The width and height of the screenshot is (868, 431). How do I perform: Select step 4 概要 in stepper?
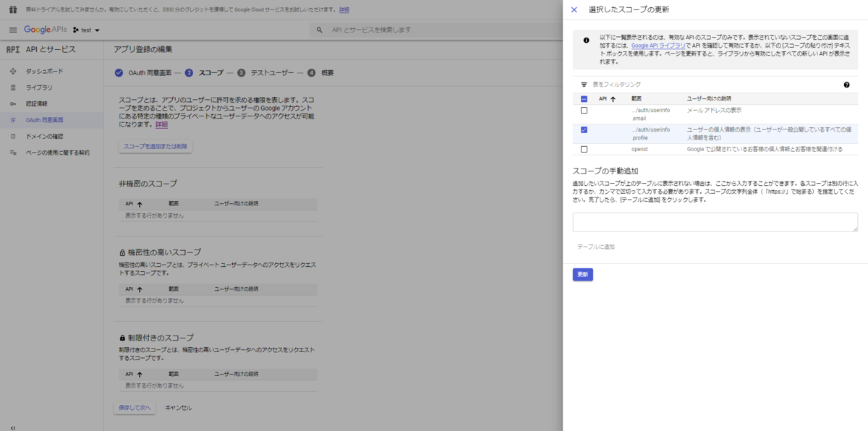pos(320,73)
